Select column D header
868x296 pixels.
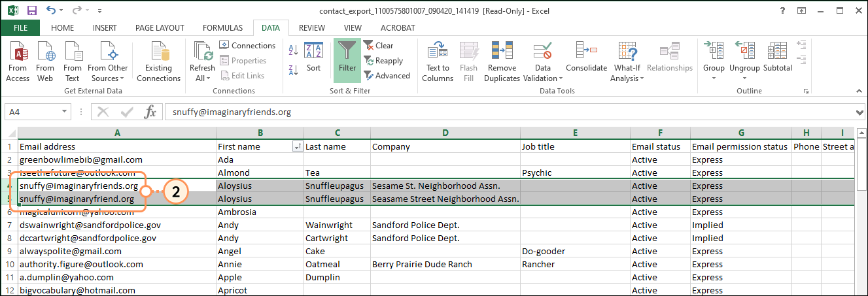tap(445, 133)
